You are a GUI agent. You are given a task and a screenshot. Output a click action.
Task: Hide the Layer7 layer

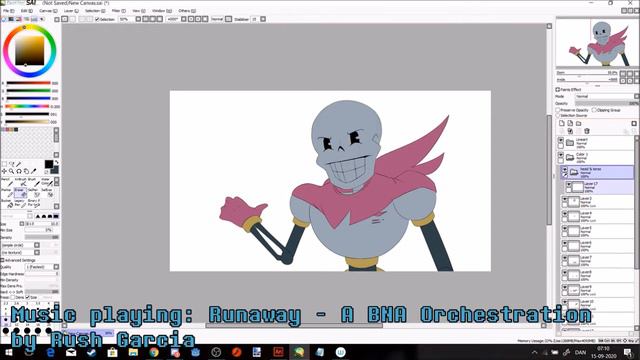(565, 258)
